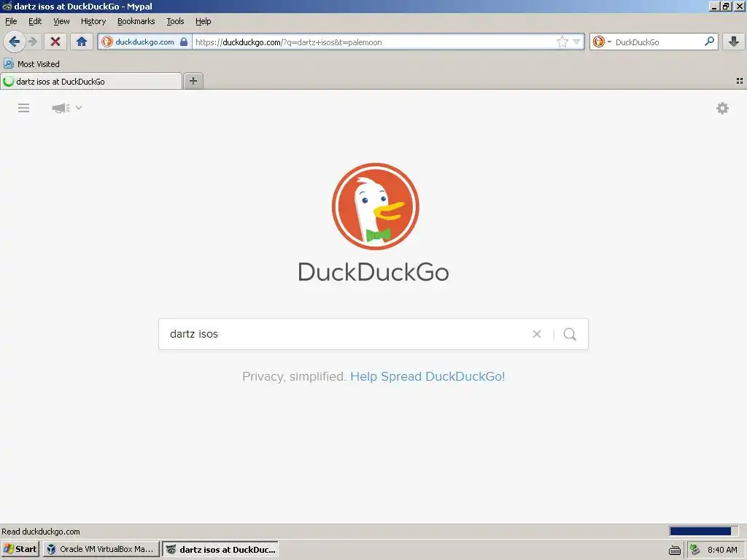Click the on-screen keyboard tray icon
The width and height of the screenshot is (747, 560).
coord(675,550)
